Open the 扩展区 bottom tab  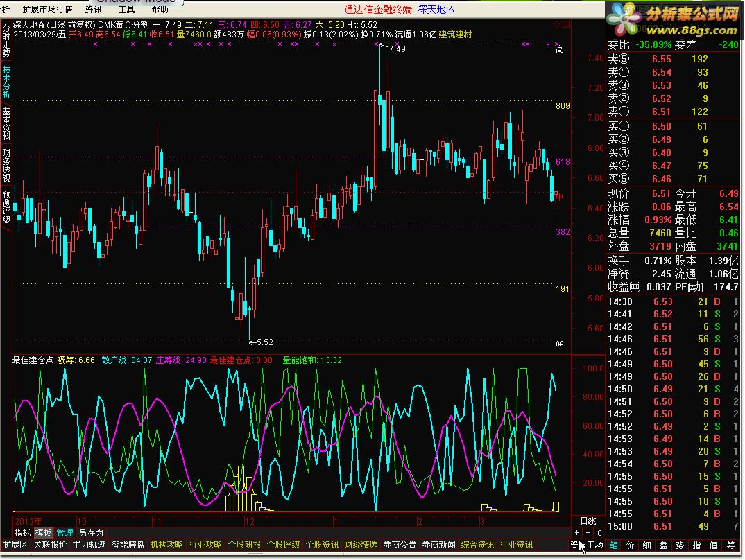(x=15, y=545)
